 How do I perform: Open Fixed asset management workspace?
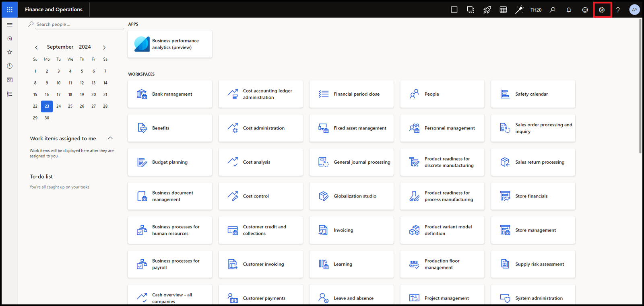351,128
